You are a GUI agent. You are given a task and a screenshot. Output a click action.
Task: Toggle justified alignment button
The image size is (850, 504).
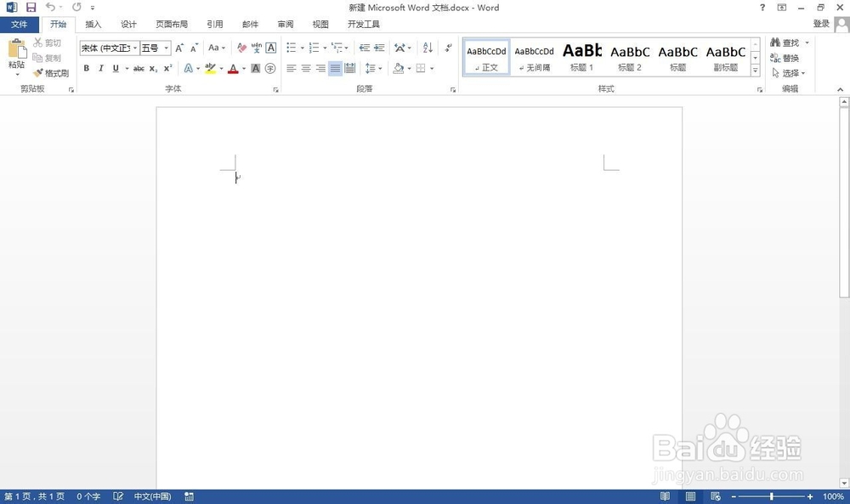(335, 68)
